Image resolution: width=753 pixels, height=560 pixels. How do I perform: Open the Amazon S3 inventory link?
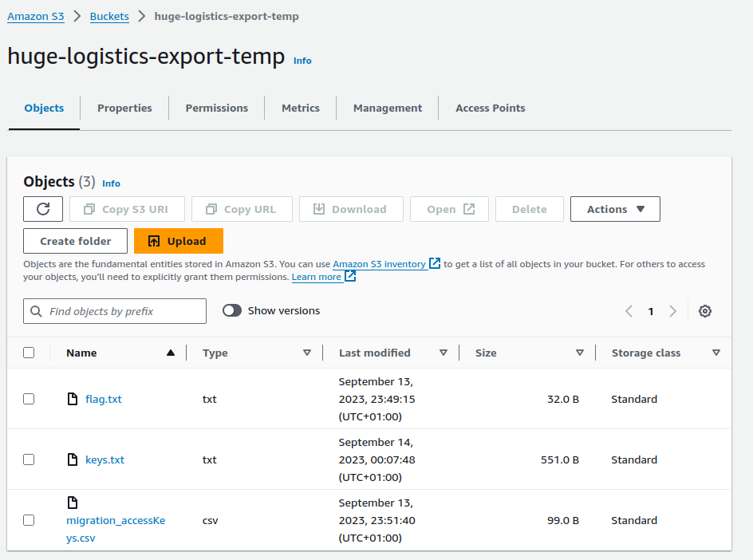pyautogui.click(x=380, y=264)
